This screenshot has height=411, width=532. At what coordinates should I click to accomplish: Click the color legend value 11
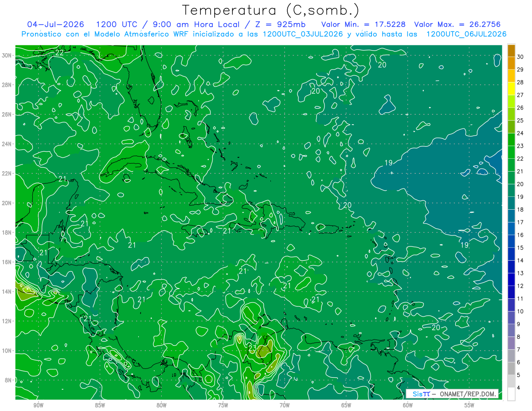click(520, 299)
